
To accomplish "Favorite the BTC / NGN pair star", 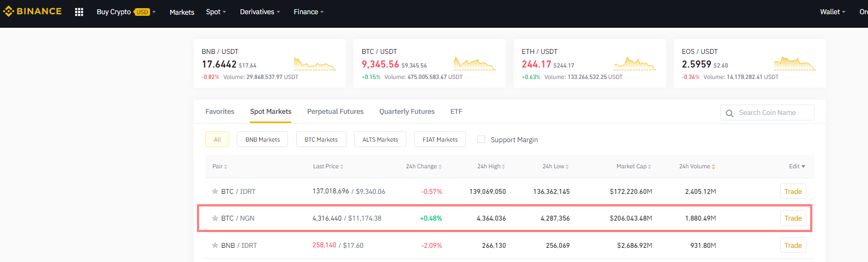I will point(215,218).
